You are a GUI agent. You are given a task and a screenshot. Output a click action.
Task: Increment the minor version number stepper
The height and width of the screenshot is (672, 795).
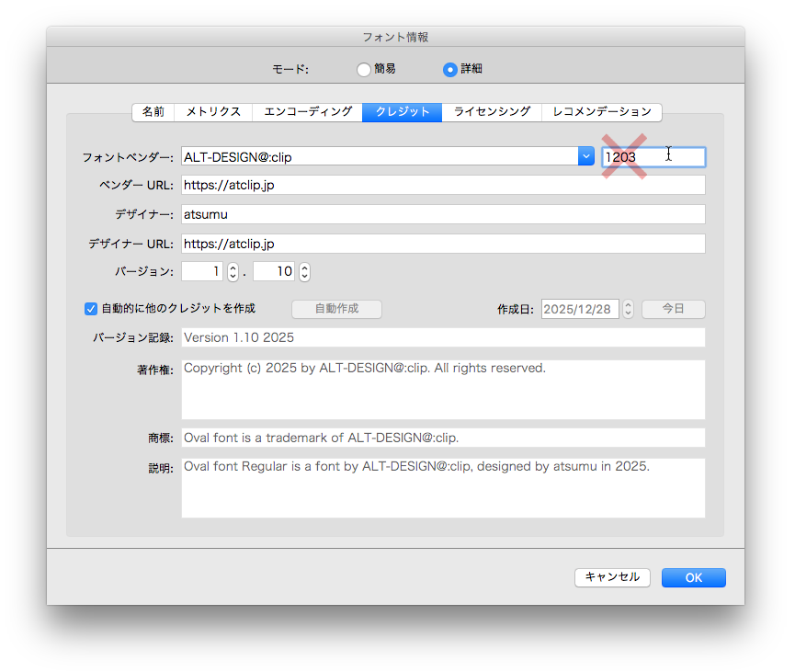(302, 267)
